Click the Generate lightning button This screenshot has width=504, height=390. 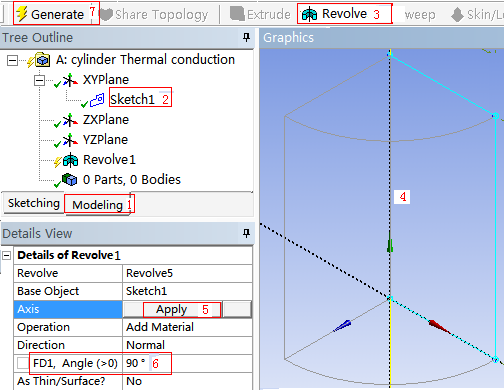[50, 14]
